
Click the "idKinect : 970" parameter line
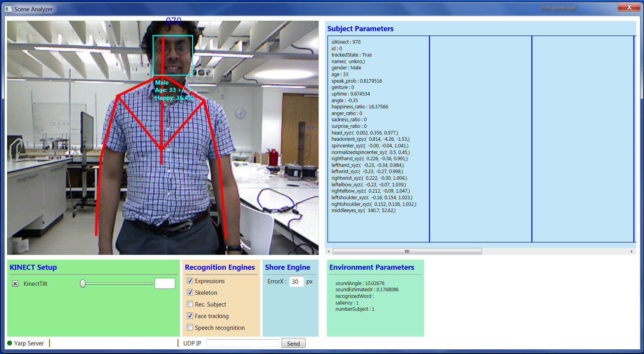(x=346, y=42)
